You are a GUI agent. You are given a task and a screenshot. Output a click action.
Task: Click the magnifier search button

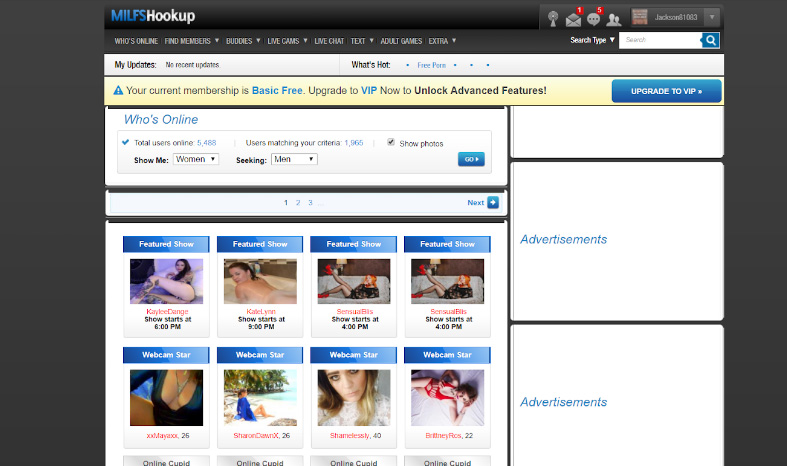pos(711,40)
